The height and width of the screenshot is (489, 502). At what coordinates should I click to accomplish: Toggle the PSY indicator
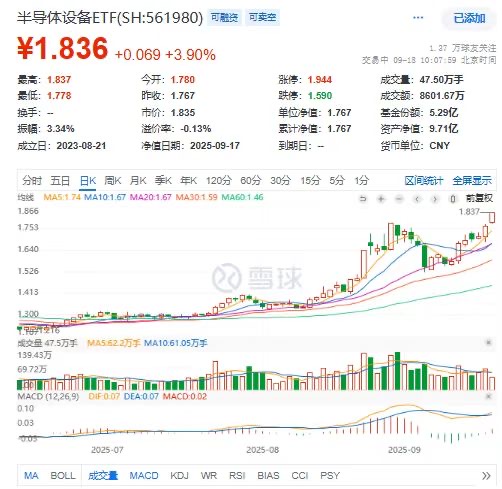click(x=330, y=475)
